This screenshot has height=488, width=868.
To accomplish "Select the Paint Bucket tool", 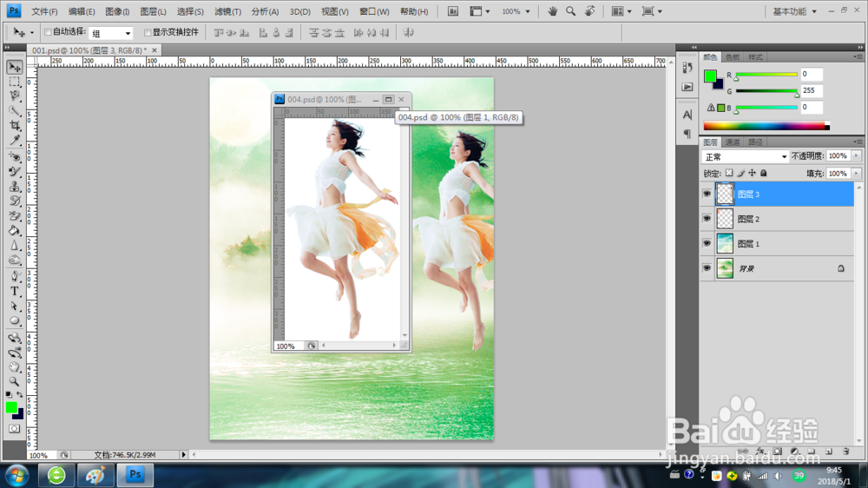I will (15, 230).
